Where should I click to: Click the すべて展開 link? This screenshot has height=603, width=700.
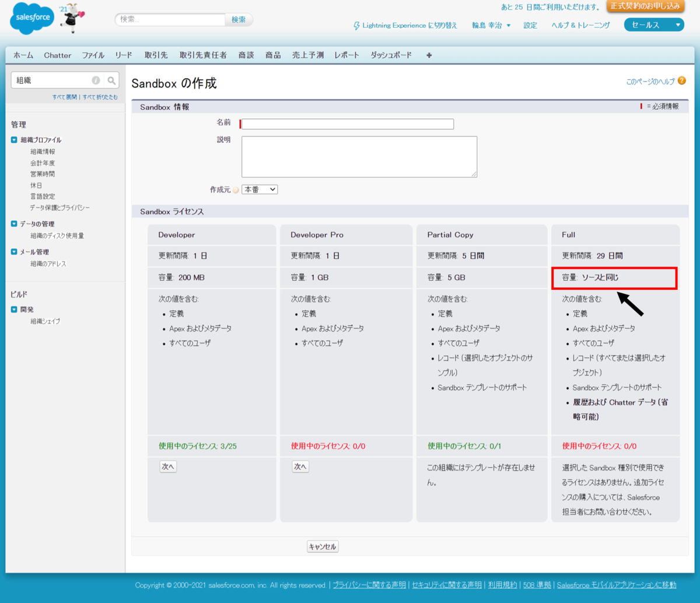[x=64, y=97]
